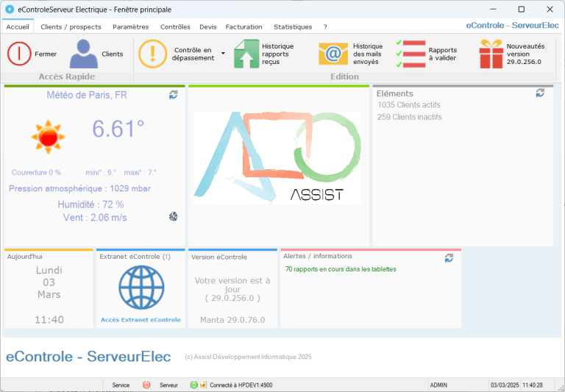This screenshot has height=392, width=565.
Task: Click the maxi° : 7.° temperature text
Action: [x=141, y=172]
